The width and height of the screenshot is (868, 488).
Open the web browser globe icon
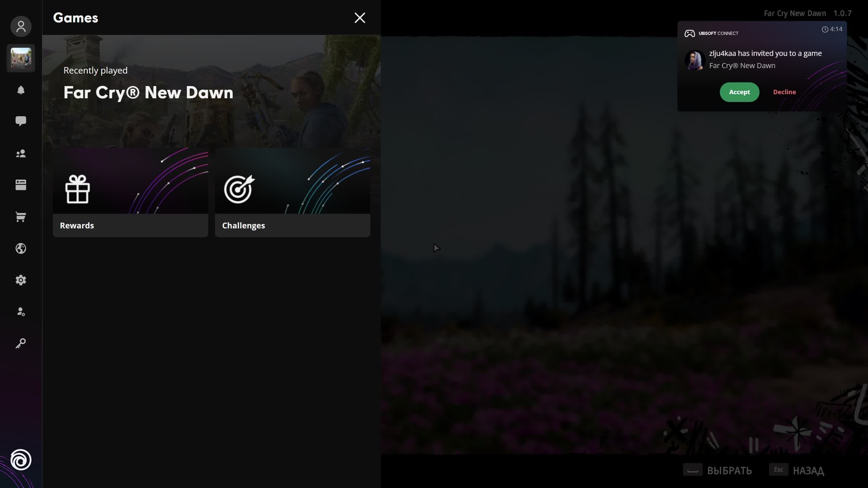[x=21, y=248]
